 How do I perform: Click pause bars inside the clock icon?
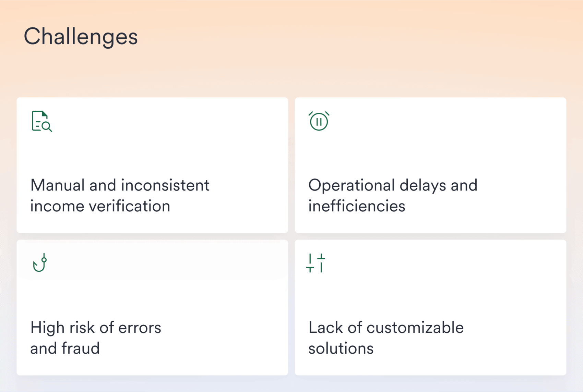[x=319, y=122]
